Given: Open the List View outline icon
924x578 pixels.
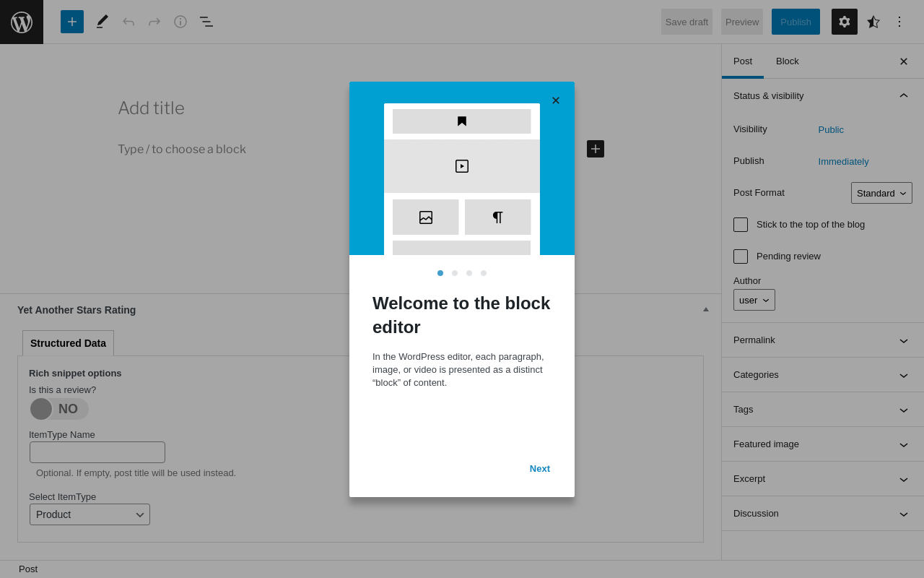Looking at the screenshot, I should tap(206, 22).
